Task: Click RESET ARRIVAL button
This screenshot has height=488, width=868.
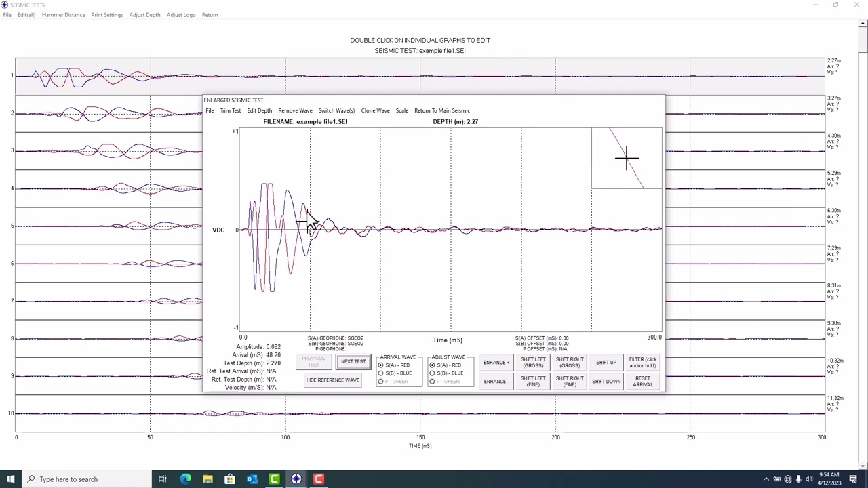Action: pyautogui.click(x=643, y=382)
